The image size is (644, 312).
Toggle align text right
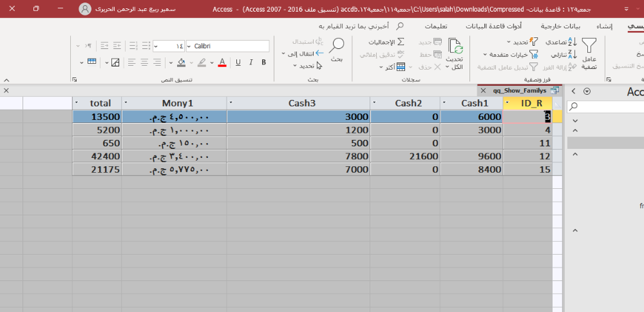tap(157, 63)
